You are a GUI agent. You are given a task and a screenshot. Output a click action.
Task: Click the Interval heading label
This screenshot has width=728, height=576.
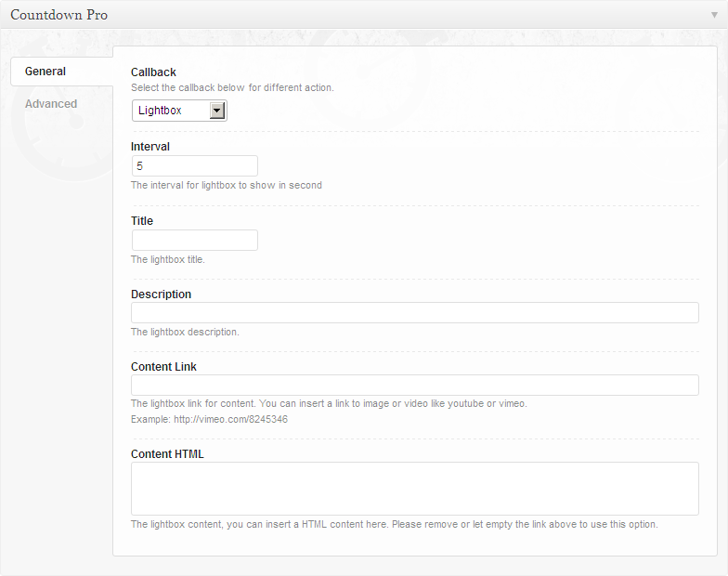click(150, 147)
